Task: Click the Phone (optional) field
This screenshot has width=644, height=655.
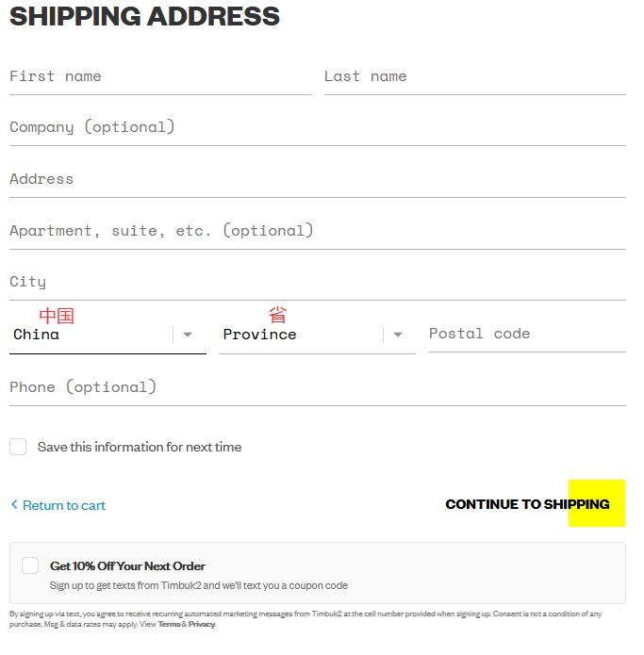Action: (317, 387)
